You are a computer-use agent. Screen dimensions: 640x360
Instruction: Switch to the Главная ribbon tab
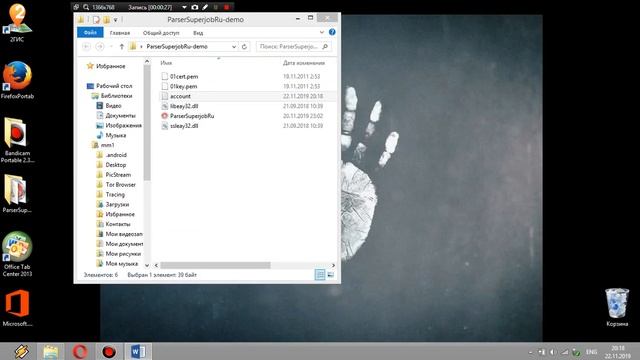[120, 33]
